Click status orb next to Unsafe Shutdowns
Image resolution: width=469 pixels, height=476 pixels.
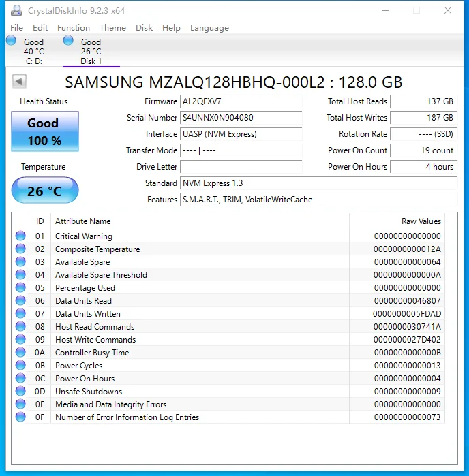pyautogui.click(x=20, y=392)
